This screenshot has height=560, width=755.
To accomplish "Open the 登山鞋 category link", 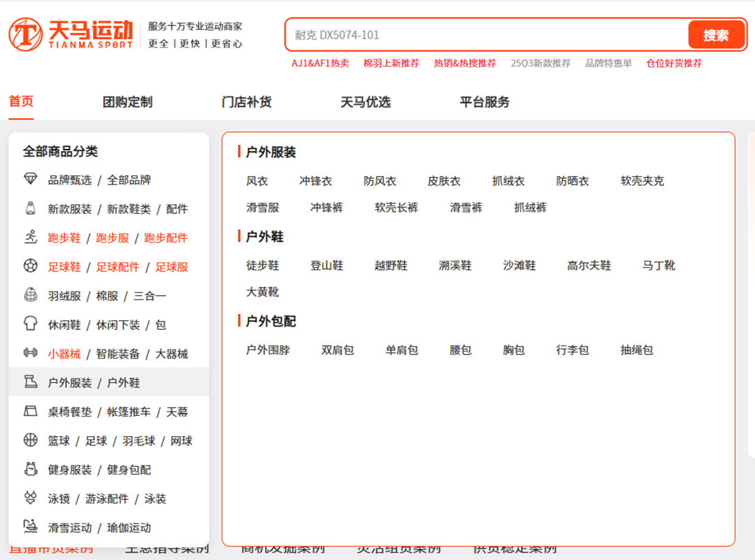I will [x=326, y=265].
